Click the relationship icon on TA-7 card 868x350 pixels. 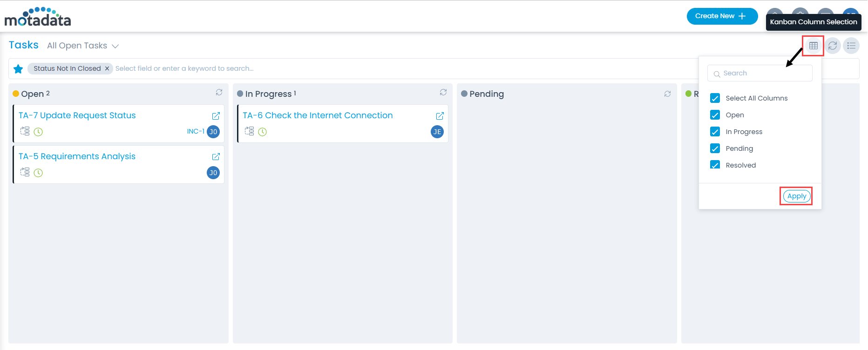coord(25,132)
